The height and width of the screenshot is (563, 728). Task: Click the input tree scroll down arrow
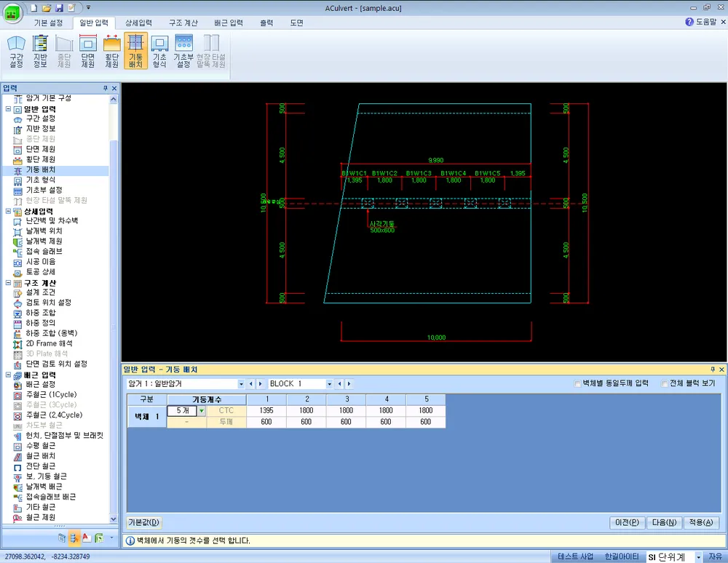point(114,519)
